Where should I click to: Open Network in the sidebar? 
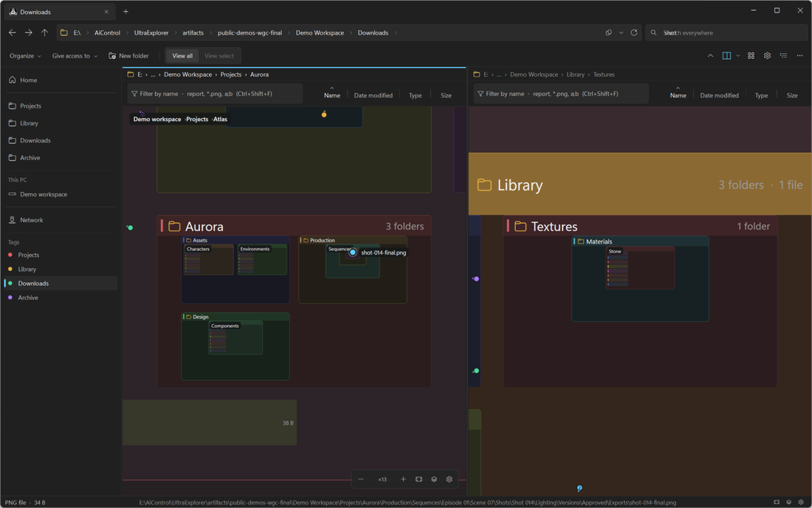point(61,220)
